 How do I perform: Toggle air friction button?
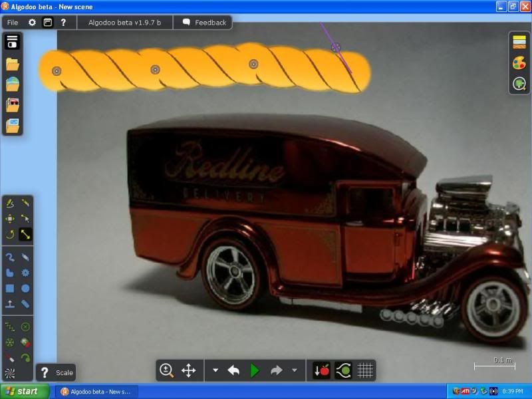click(343, 370)
